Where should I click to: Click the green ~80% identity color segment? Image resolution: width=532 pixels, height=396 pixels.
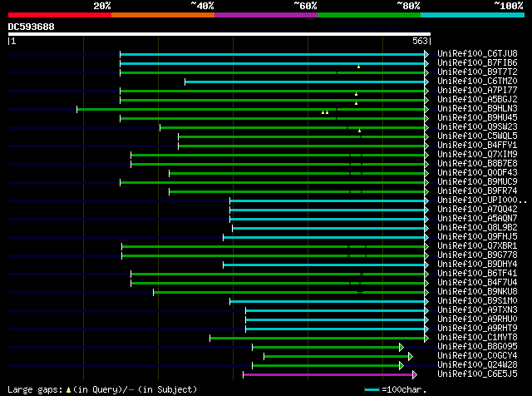click(x=369, y=15)
